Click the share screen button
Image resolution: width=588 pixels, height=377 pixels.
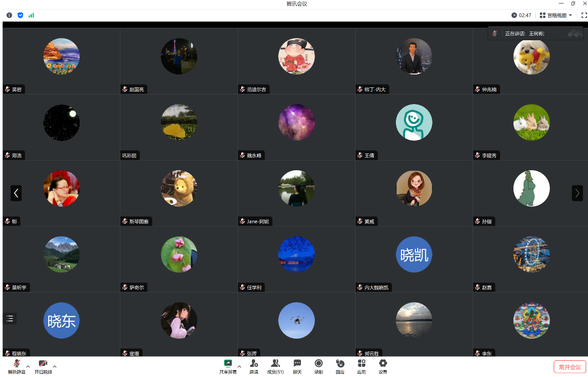coord(228,366)
